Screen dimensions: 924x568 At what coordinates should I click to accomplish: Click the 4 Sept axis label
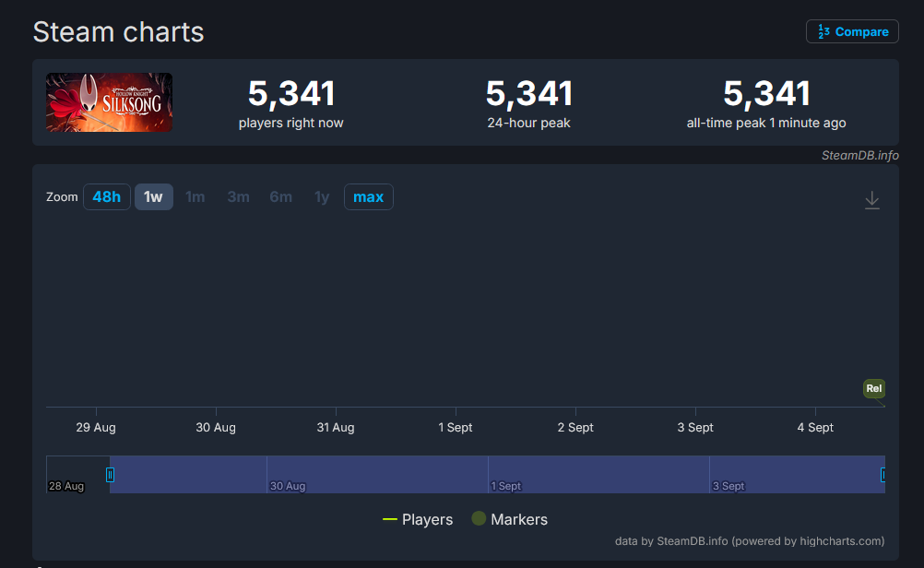click(815, 427)
